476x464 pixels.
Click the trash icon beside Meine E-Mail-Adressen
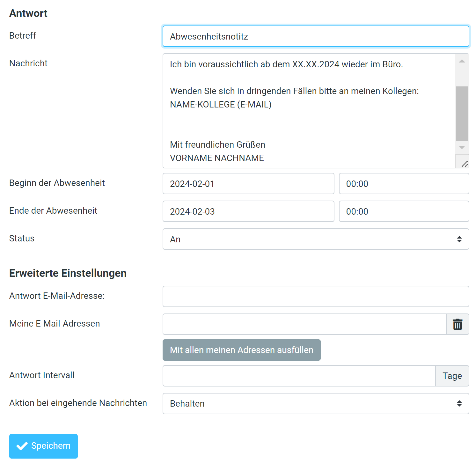point(458,324)
